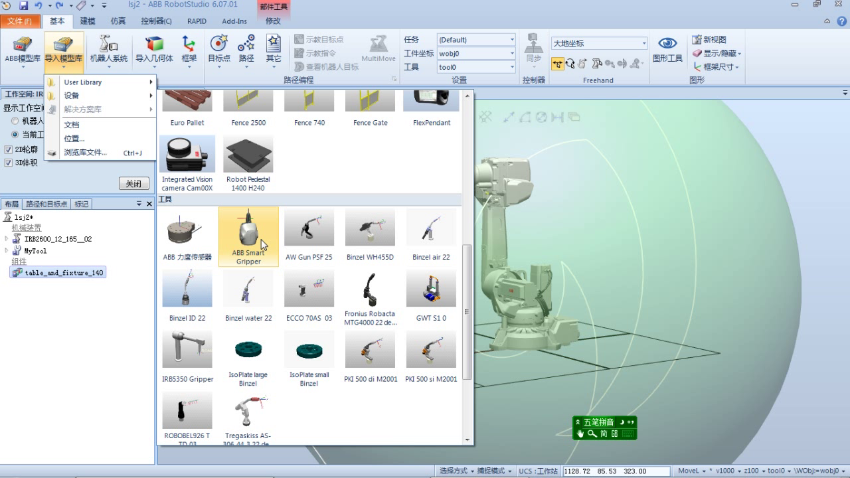Select table_and_fixture_140 in the tree
The height and width of the screenshot is (478, 850).
(x=58, y=273)
